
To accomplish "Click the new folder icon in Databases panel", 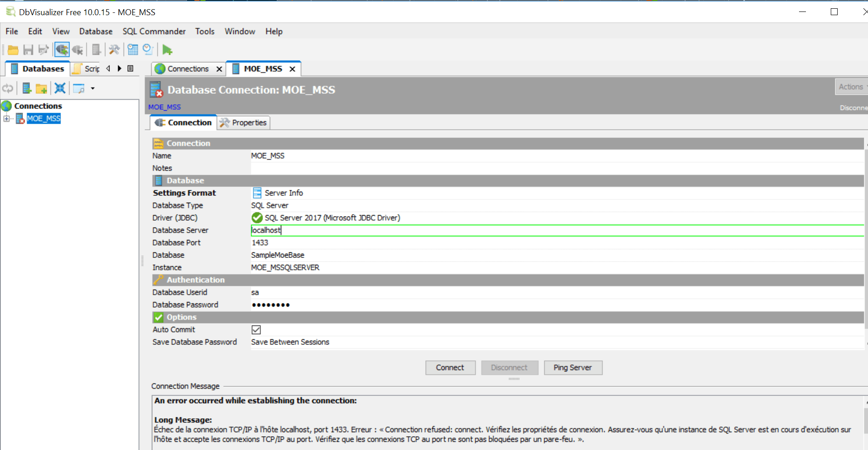I will tap(42, 88).
